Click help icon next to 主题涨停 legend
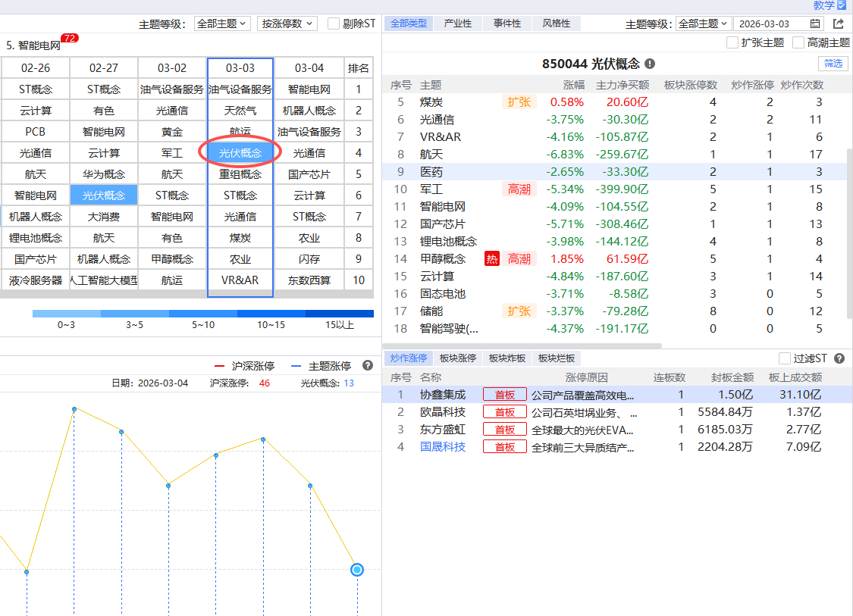This screenshot has height=616, width=853. pyautogui.click(x=368, y=366)
